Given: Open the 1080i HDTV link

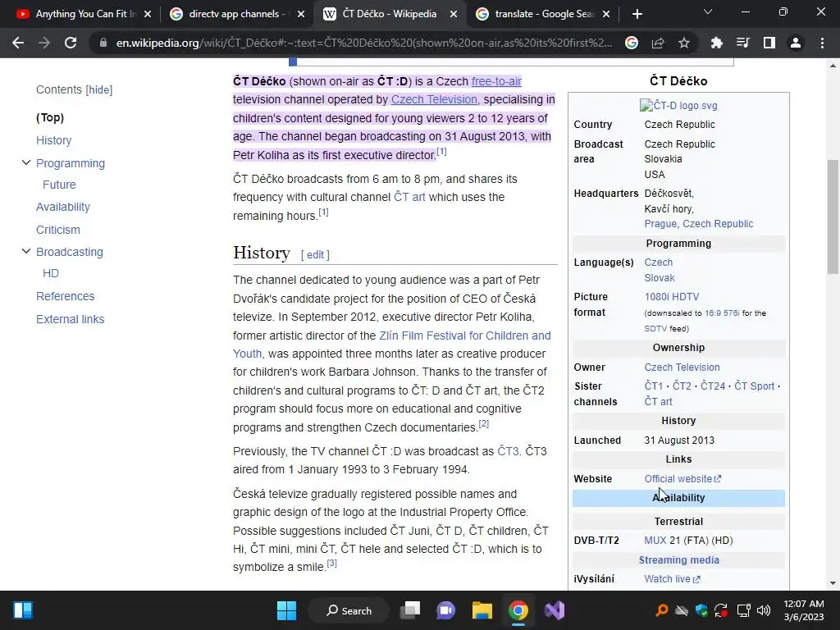Looking at the screenshot, I should [671, 297].
